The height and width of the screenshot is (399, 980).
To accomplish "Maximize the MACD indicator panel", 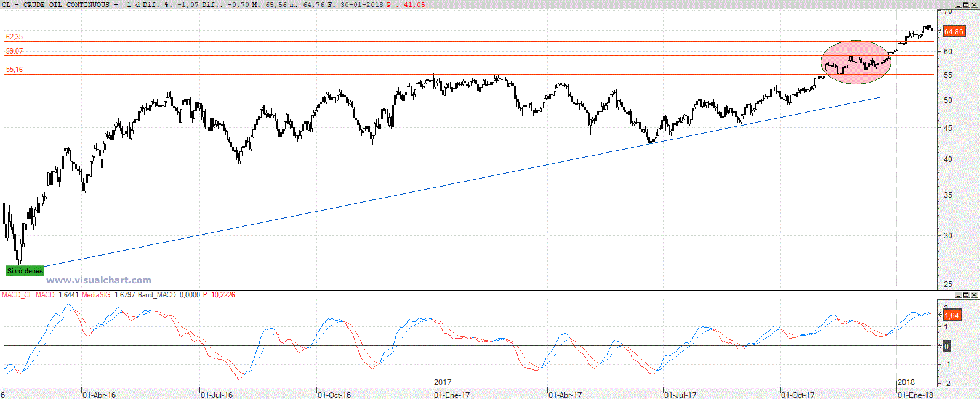I will [x=966, y=295].
